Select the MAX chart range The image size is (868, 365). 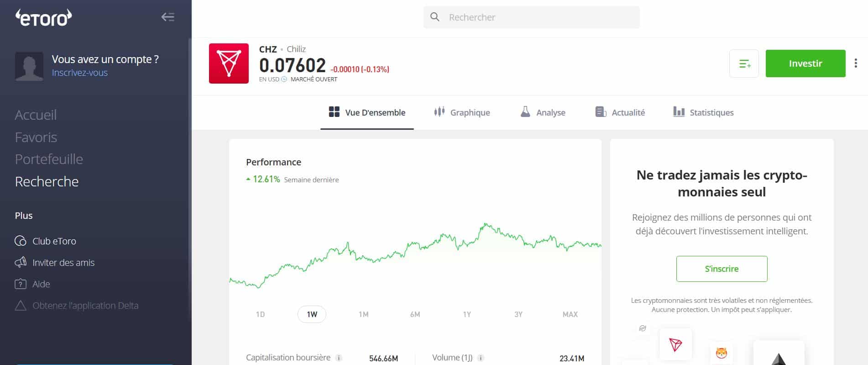(x=570, y=314)
